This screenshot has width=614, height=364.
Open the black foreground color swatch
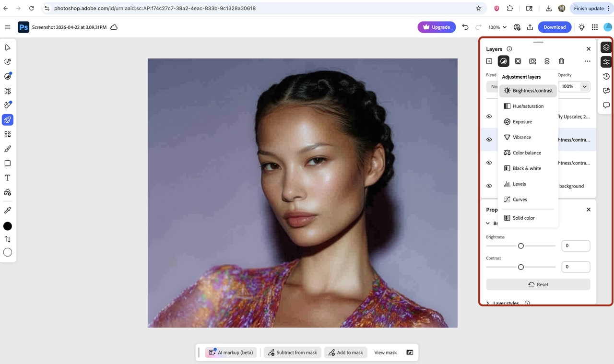(x=8, y=226)
